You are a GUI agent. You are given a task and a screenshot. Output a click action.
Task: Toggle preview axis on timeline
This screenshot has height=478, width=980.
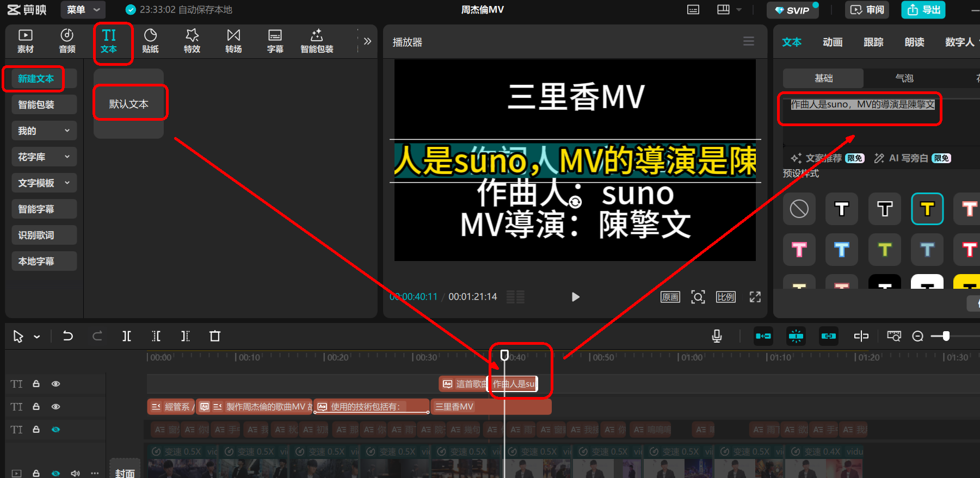pyautogui.click(x=861, y=336)
